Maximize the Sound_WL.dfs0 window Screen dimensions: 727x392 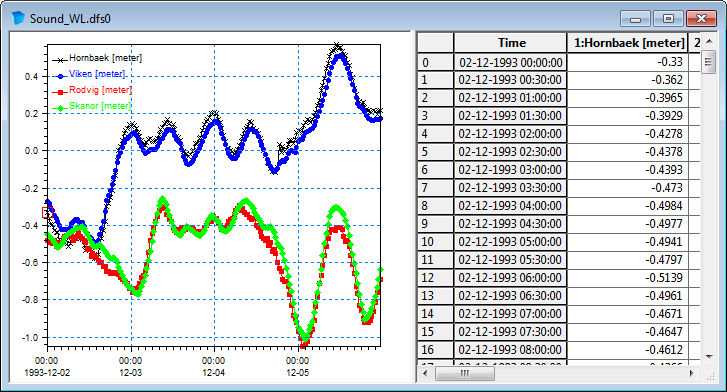[x=668, y=19]
